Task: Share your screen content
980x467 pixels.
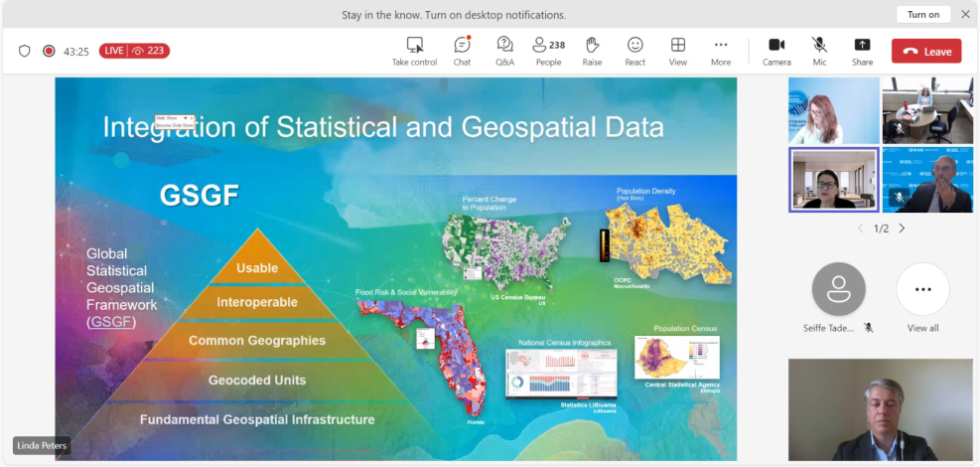Action: pyautogui.click(x=862, y=46)
